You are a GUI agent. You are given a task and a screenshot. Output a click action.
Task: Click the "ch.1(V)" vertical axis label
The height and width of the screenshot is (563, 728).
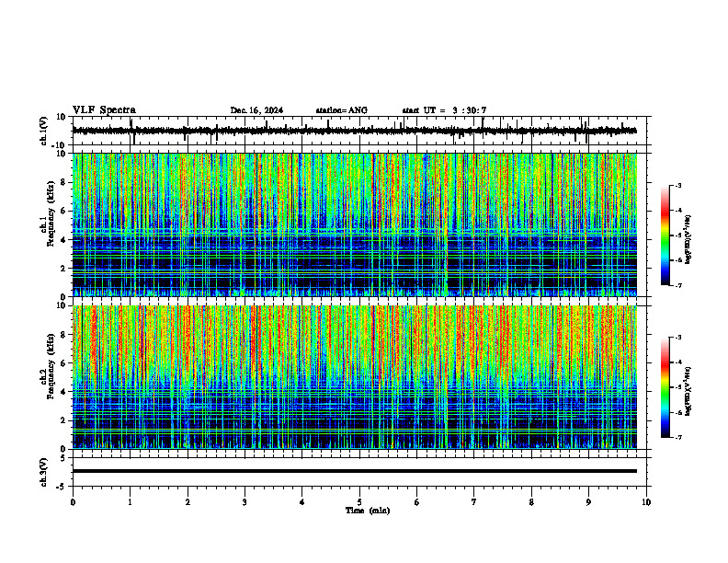[44, 131]
